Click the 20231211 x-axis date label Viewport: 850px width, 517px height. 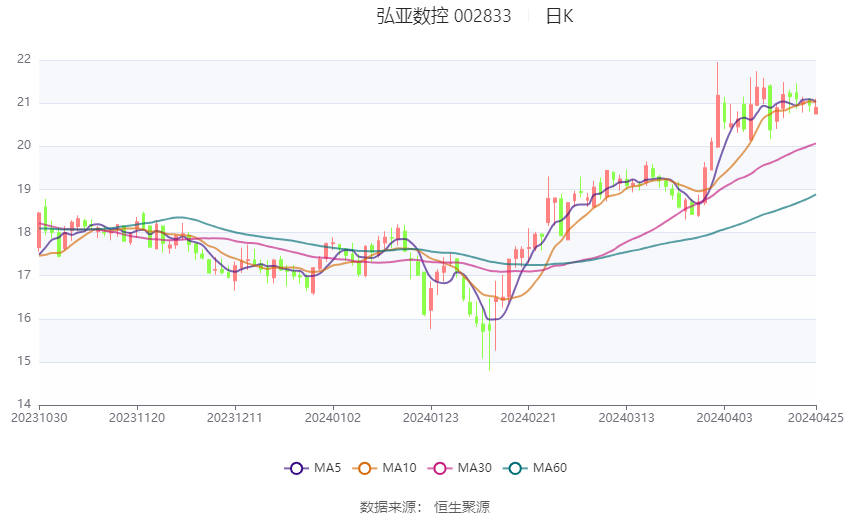point(236,418)
